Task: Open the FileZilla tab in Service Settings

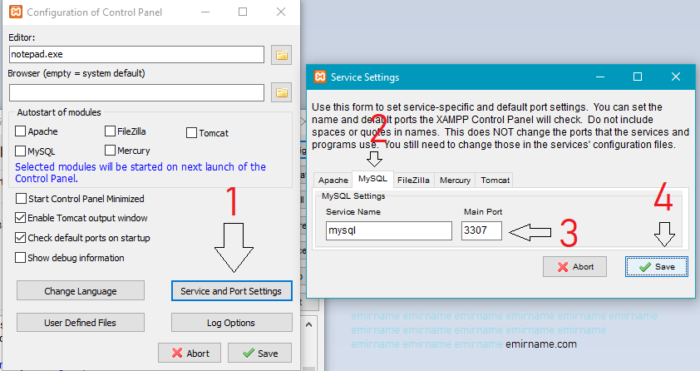Action: tap(413, 180)
